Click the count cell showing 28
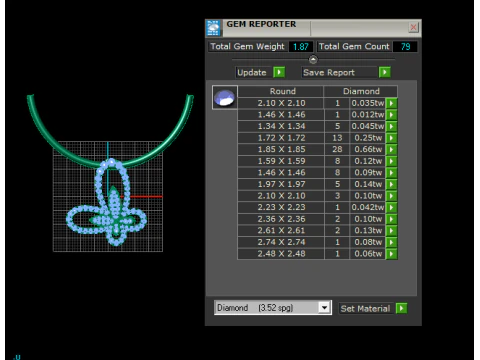 (337, 150)
